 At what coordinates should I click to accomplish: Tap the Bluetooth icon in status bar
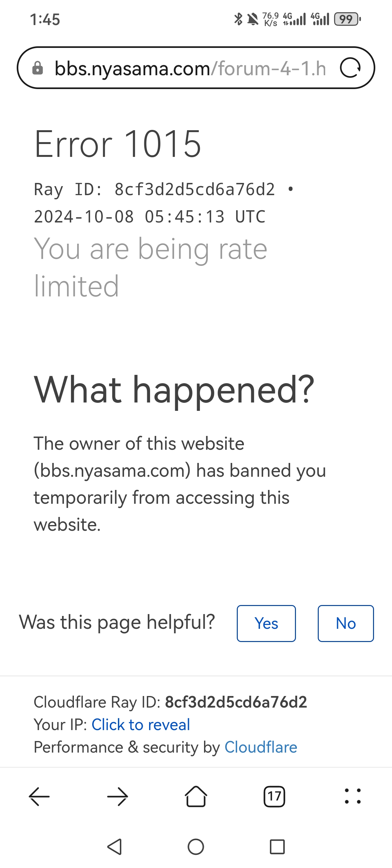point(238,19)
